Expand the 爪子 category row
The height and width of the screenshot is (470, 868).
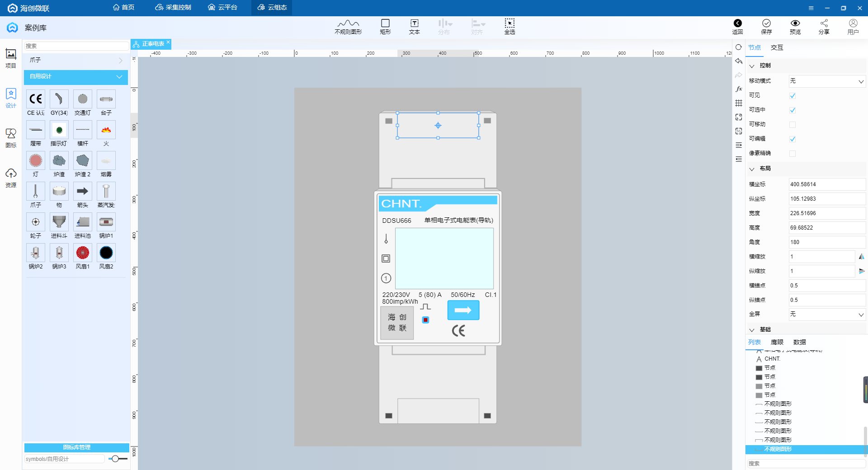pyautogui.click(x=76, y=60)
